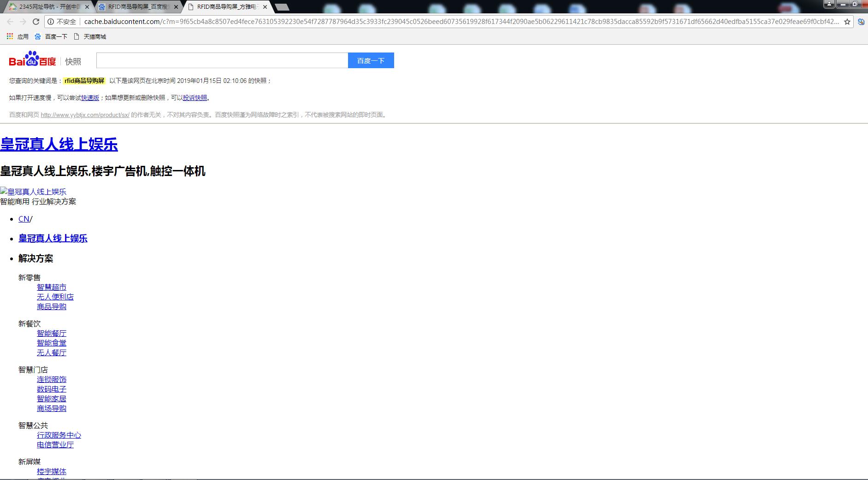Close the 2345网址导航 tab
Viewport: 868px width, 480px height.
coord(87,7)
